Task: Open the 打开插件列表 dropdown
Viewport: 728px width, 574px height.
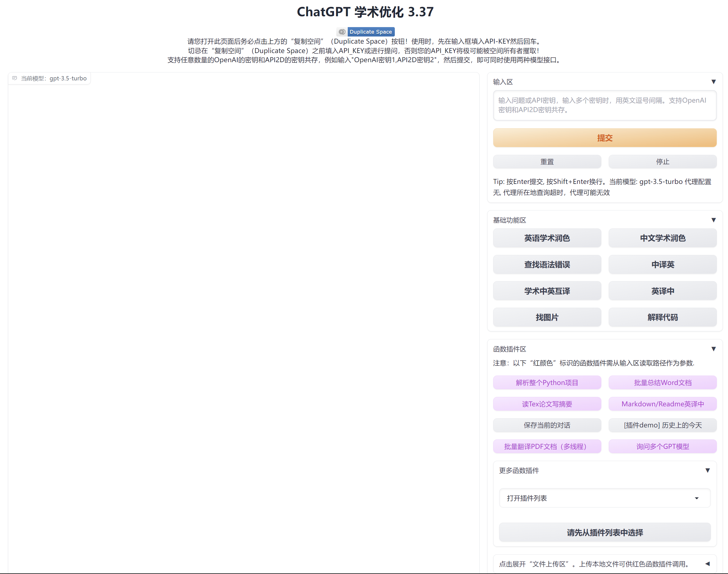Action: 604,498
